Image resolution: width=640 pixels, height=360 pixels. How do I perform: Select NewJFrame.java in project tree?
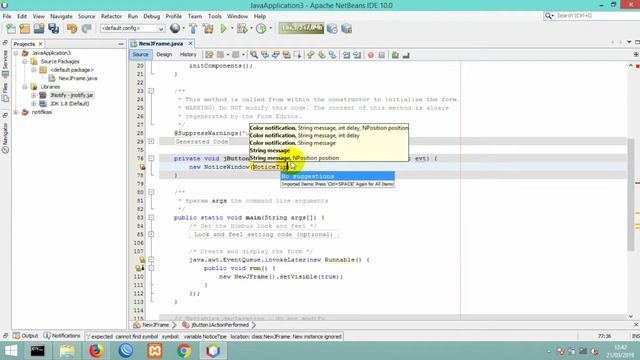coord(78,78)
